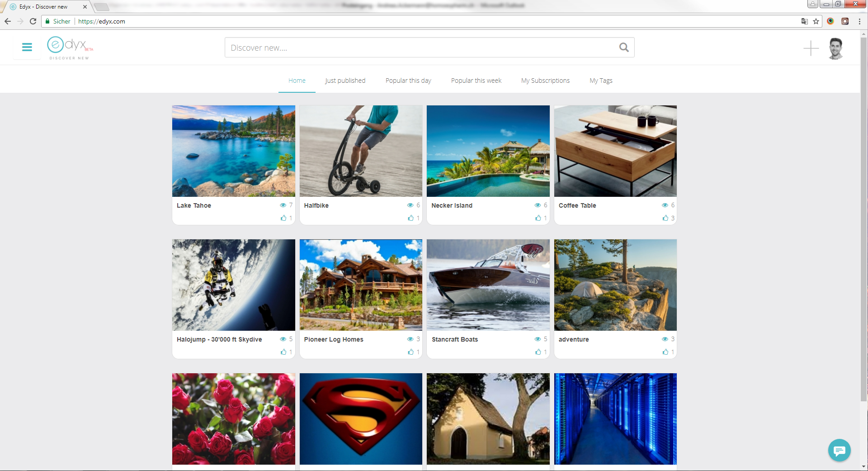Open the My Tags tab
Screen dimensions: 868x471
click(601, 80)
